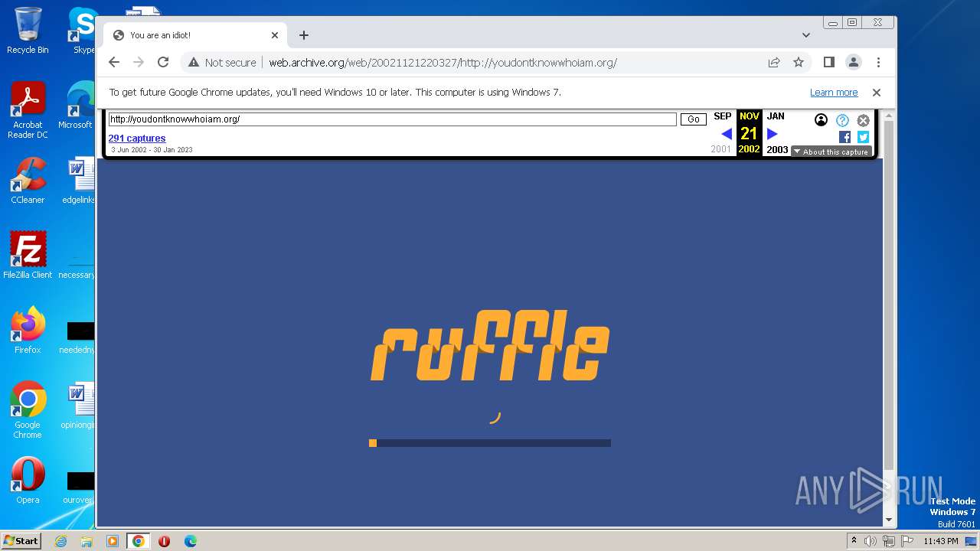
Task: Click the Wayback Machine URL field
Action: click(392, 119)
